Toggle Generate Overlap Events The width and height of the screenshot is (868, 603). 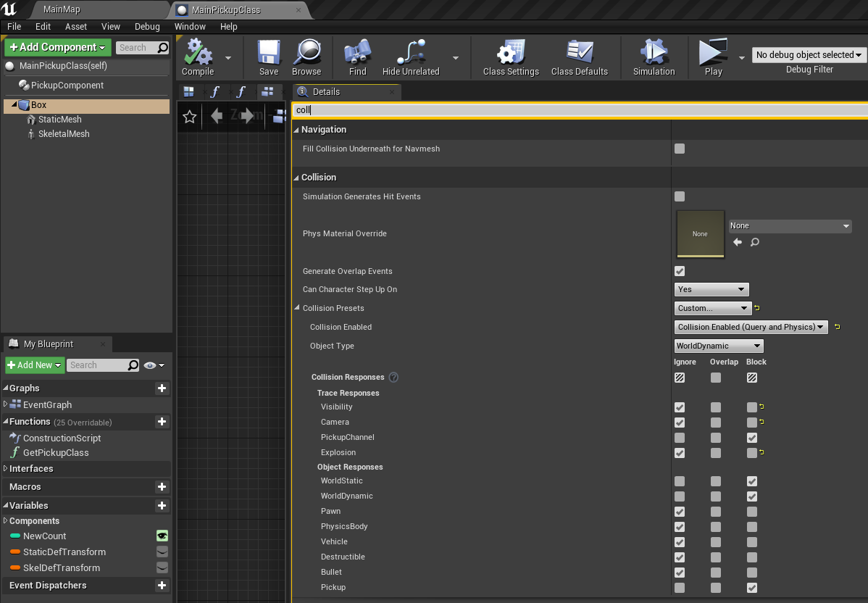[x=679, y=270]
